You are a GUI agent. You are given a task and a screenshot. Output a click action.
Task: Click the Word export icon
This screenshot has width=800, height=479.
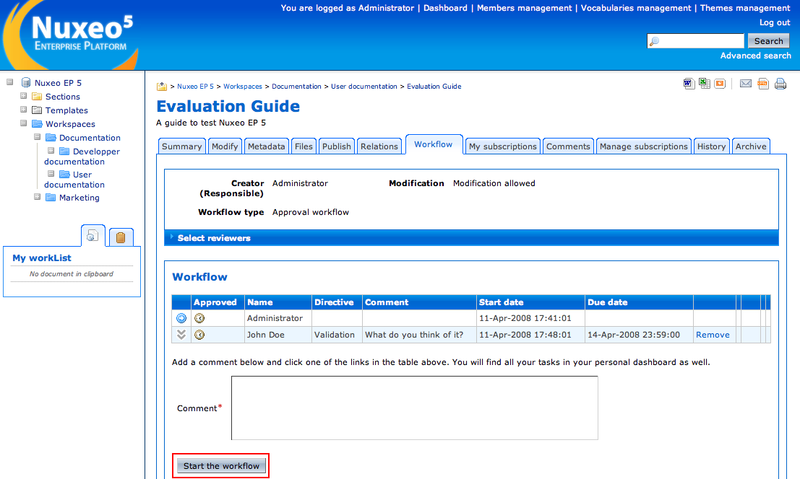[689, 84]
